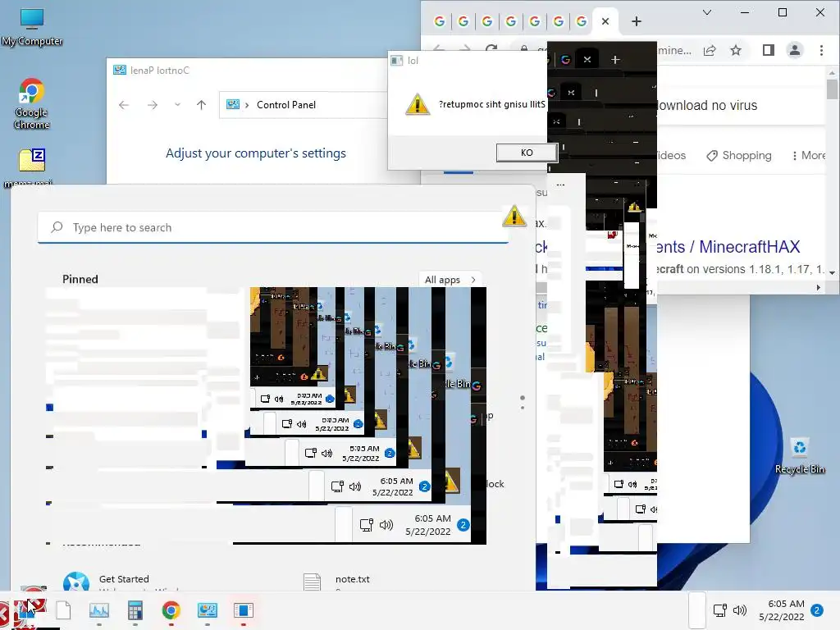Click KO button in lol dialog
Screen dimensions: 840x630
(527, 153)
